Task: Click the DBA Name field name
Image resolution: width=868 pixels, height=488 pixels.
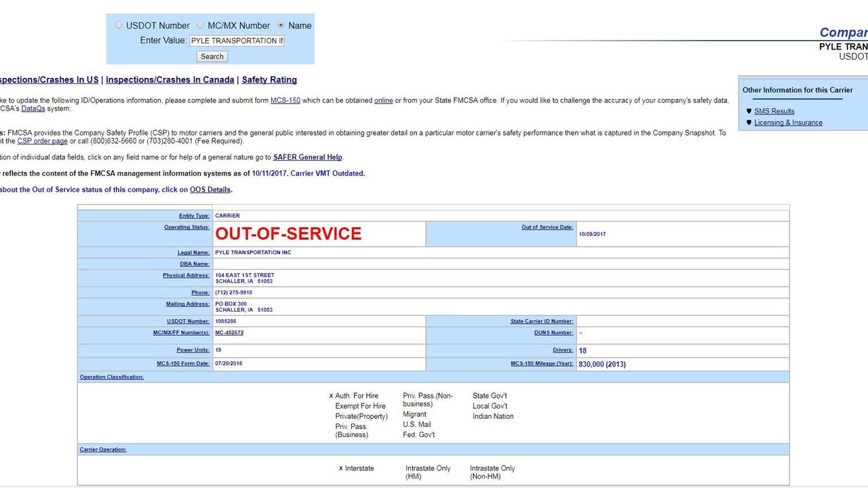Action: (x=195, y=264)
